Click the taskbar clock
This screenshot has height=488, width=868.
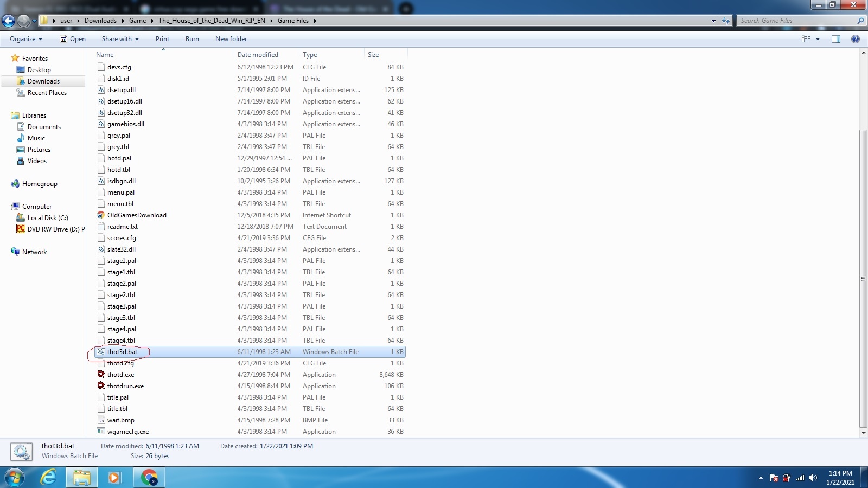pos(840,478)
